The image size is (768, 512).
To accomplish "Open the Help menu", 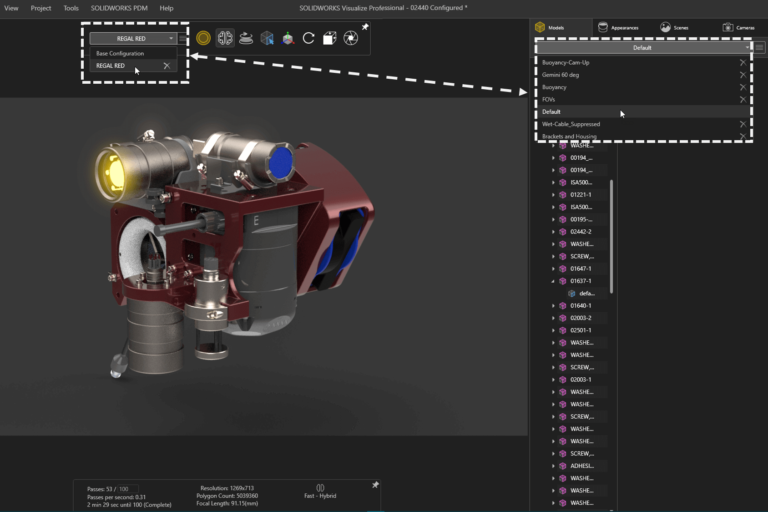I will (166, 8).
